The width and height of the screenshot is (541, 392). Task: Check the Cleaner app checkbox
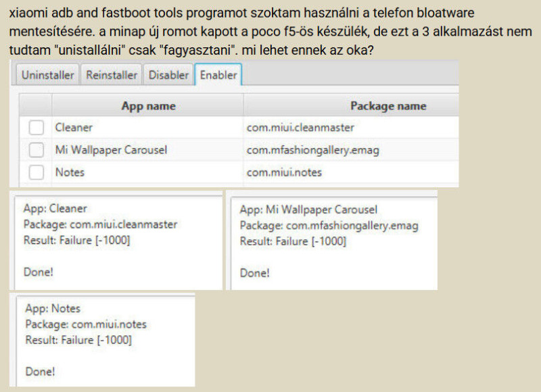tap(37, 127)
